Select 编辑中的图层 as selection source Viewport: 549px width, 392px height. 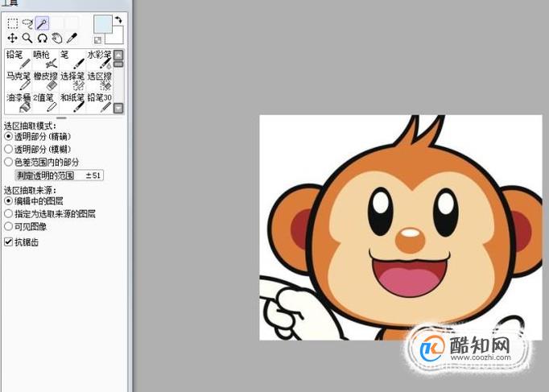point(34,201)
